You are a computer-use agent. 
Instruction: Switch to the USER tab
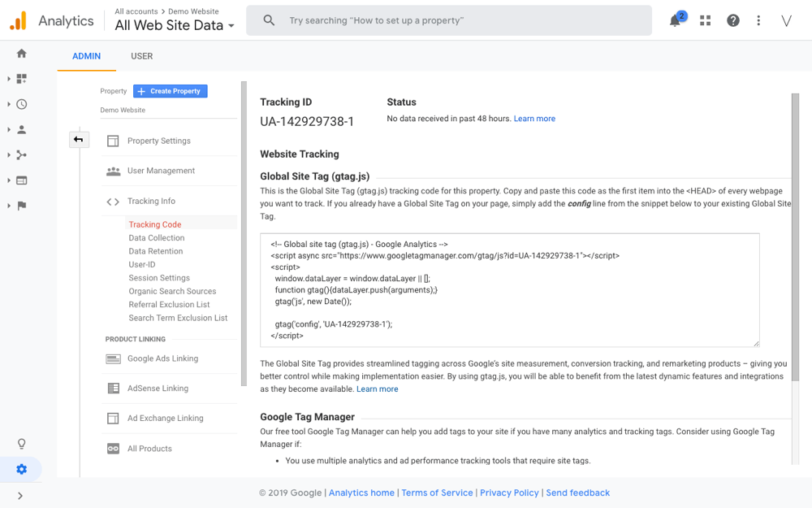[142, 56]
